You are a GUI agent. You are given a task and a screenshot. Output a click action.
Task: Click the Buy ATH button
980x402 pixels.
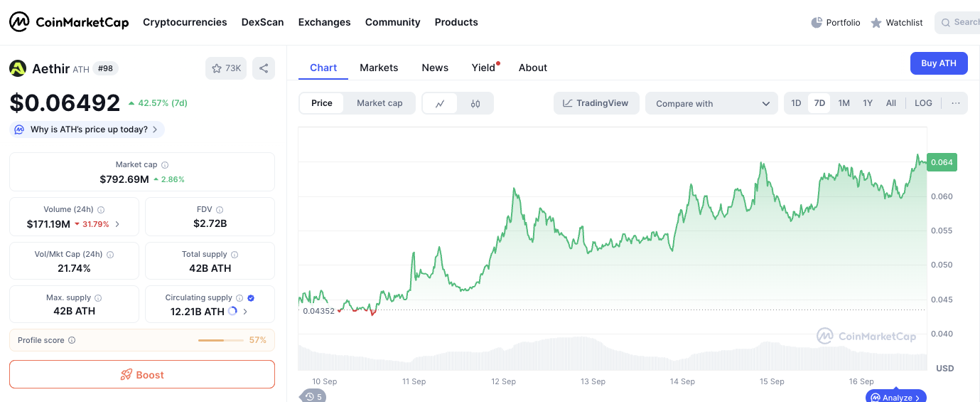pos(939,63)
